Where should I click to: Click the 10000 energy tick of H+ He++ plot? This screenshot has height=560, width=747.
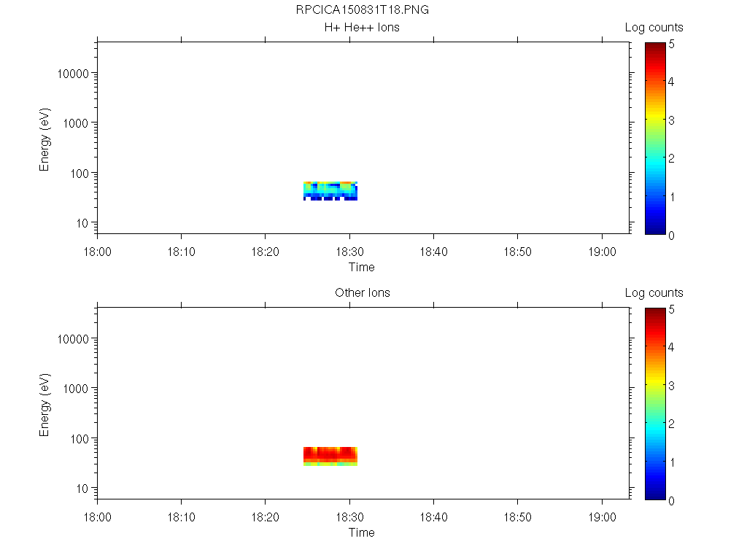pyautogui.click(x=73, y=74)
